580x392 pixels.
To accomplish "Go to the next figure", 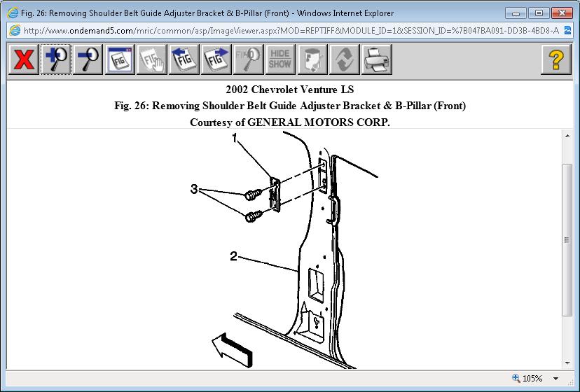I will [216, 59].
